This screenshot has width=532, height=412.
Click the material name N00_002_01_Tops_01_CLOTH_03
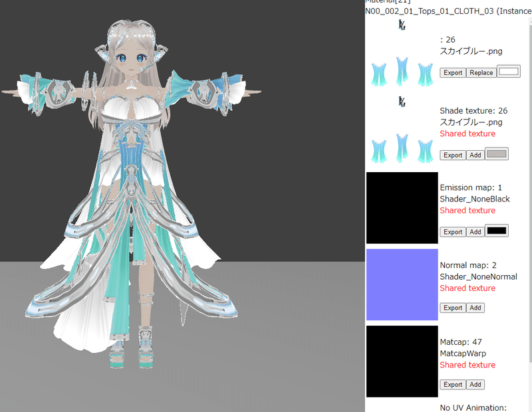pyautogui.click(x=429, y=11)
